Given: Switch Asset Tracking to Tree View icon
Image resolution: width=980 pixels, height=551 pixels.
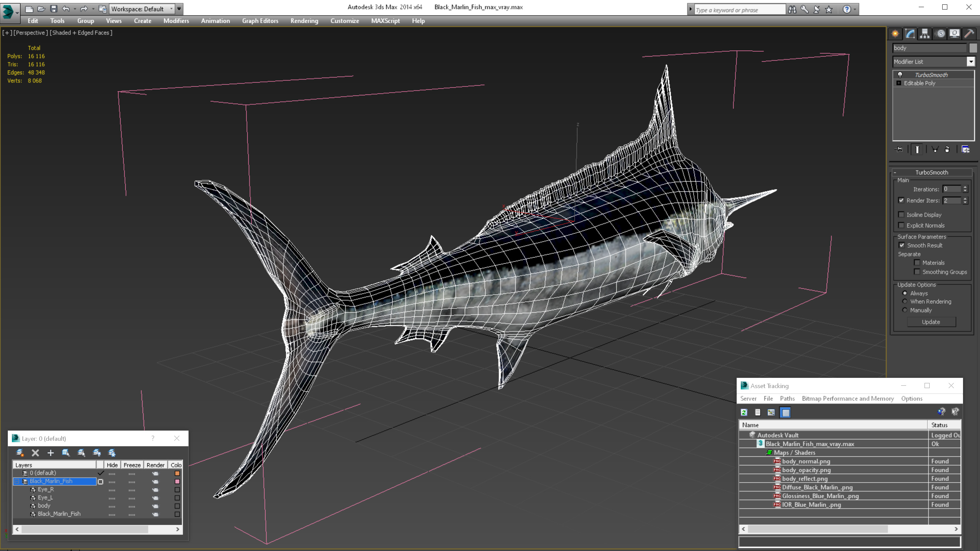Looking at the screenshot, I should click(771, 412).
